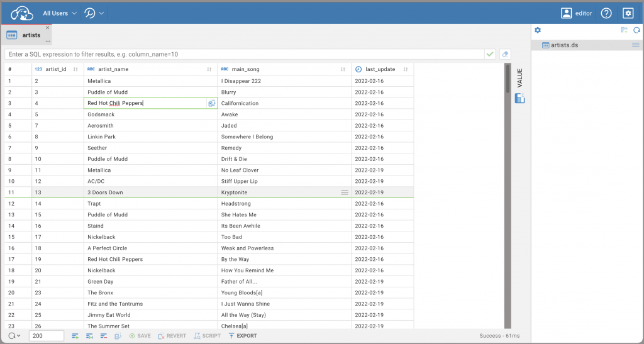644x344 pixels.
Task: Sort by last_update column arrows
Action: pyautogui.click(x=406, y=69)
